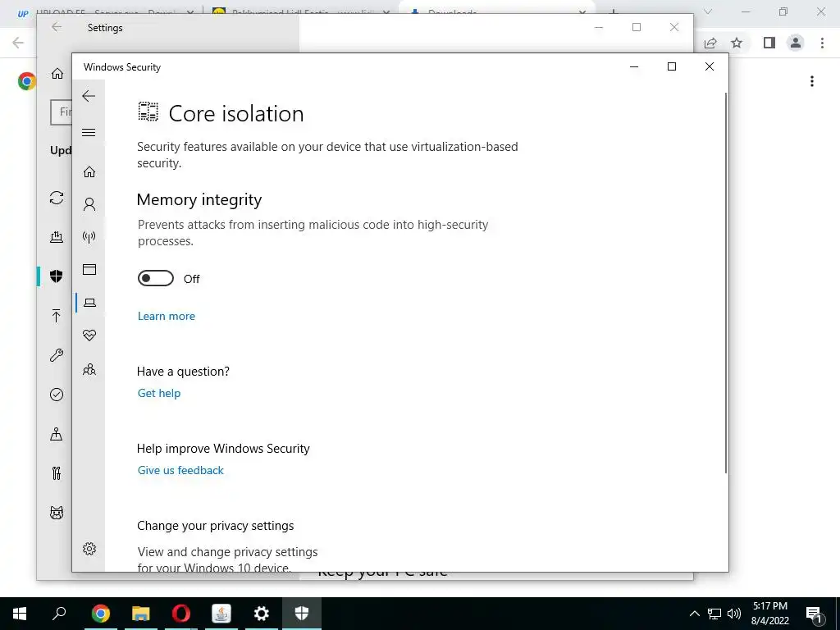This screenshot has height=630, width=840.
Task: Select Windows Security shield in Settings sidebar
Action: tap(57, 276)
